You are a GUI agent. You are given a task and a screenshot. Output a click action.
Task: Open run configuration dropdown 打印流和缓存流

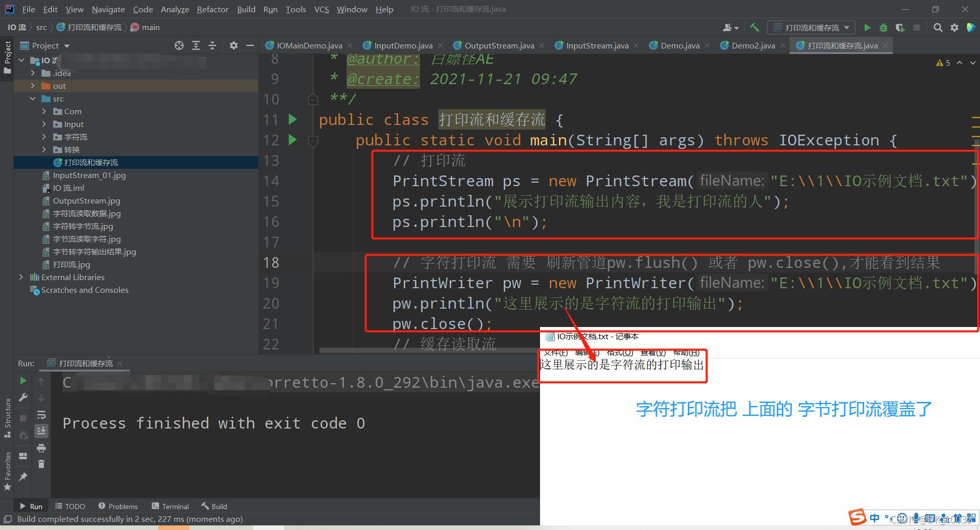pos(812,28)
